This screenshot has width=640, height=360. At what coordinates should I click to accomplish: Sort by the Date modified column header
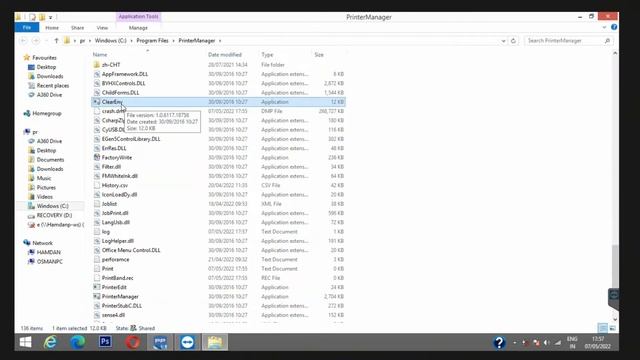tap(225, 55)
